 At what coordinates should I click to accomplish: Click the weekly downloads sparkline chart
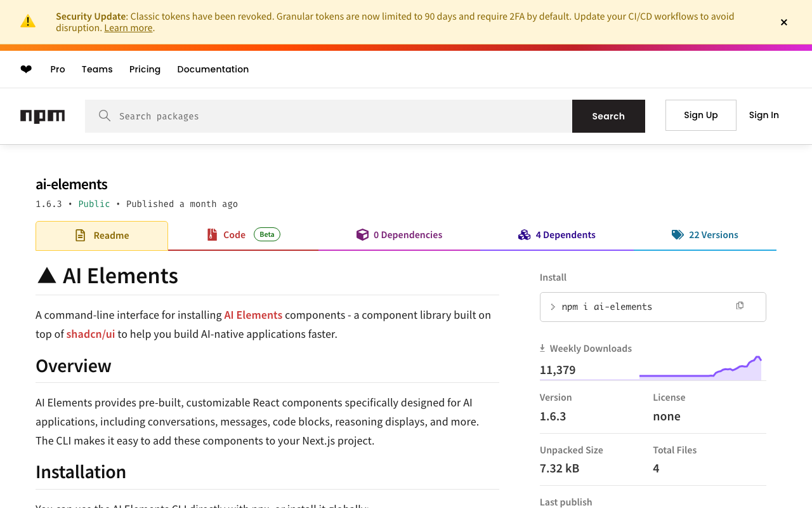(x=700, y=369)
